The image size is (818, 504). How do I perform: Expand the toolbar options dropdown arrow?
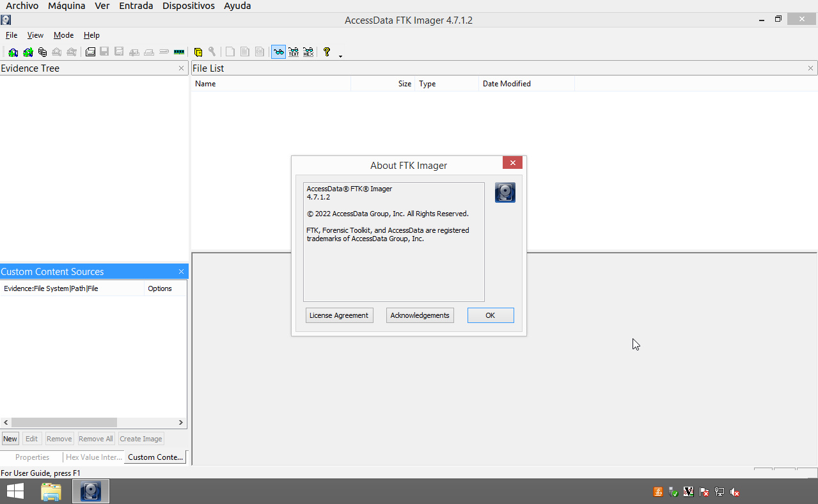click(340, 56)
